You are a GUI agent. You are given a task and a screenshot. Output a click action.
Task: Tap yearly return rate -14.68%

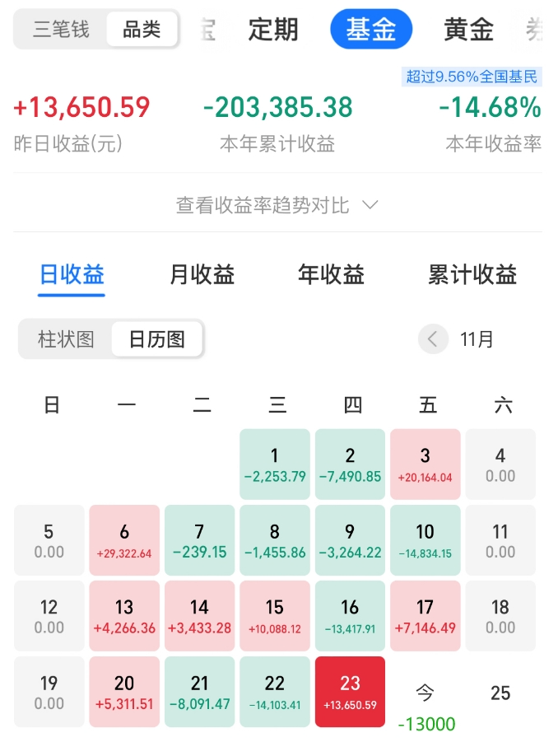pos(490,107)
